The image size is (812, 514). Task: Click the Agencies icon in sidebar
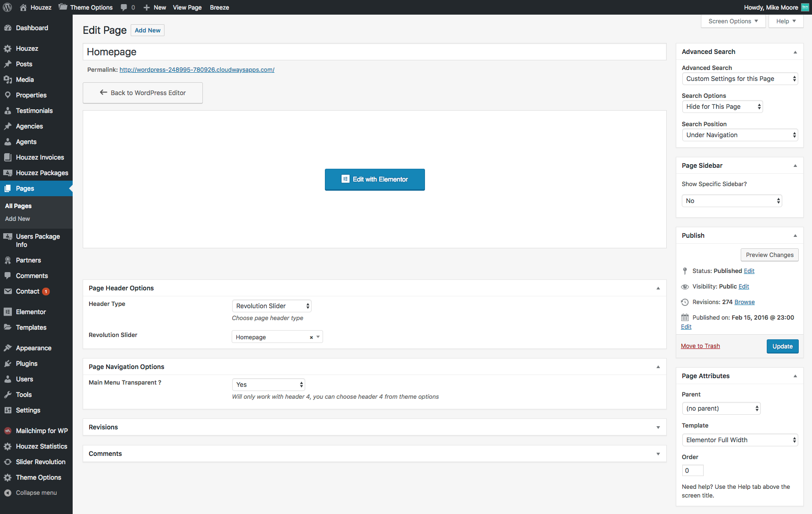tap(8, 126)
